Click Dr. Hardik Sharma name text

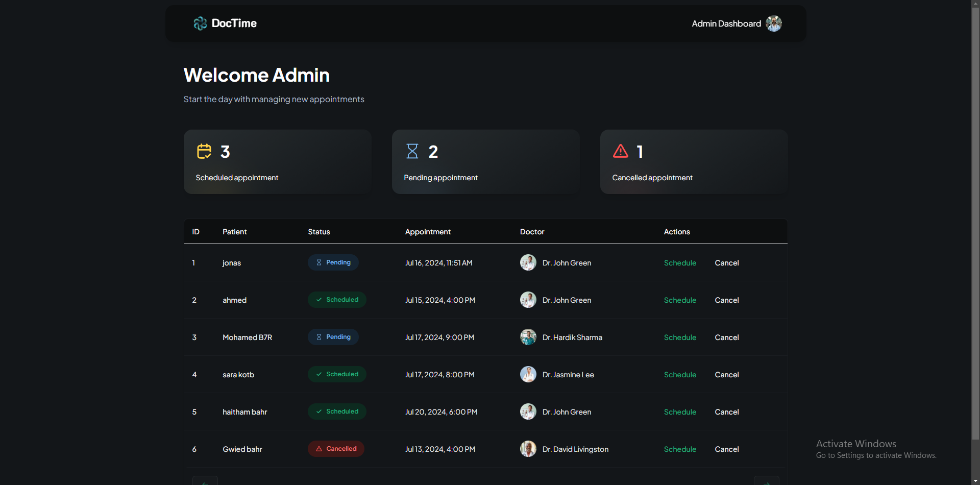[572, 337]
